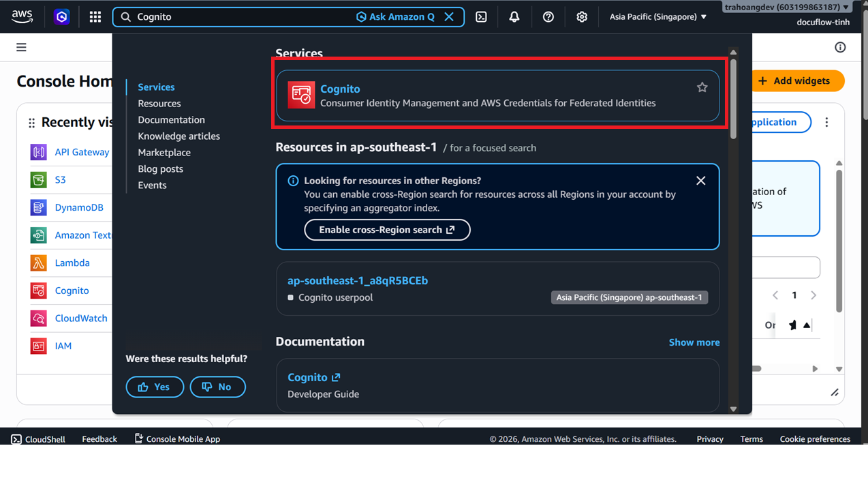Click Yes for helpful results
The height and width of the screenshot is (491, 868).
click(155, 387)
